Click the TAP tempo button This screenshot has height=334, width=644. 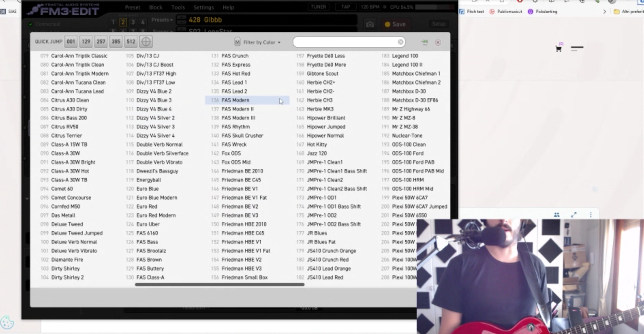[x=346, y=7]
